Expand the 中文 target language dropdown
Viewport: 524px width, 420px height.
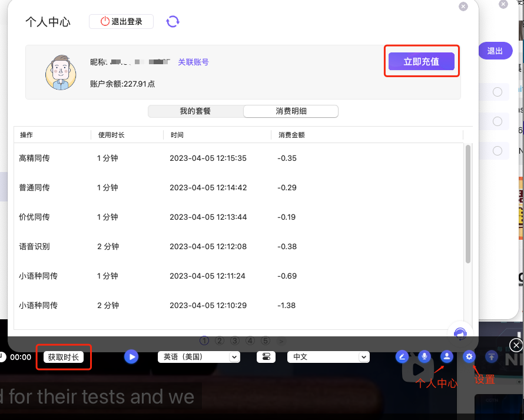pyautogui.click(x=328, y=356)
